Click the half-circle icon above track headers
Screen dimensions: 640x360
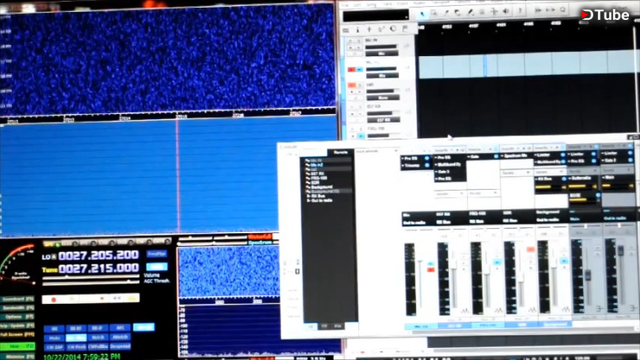coord(393,29)
